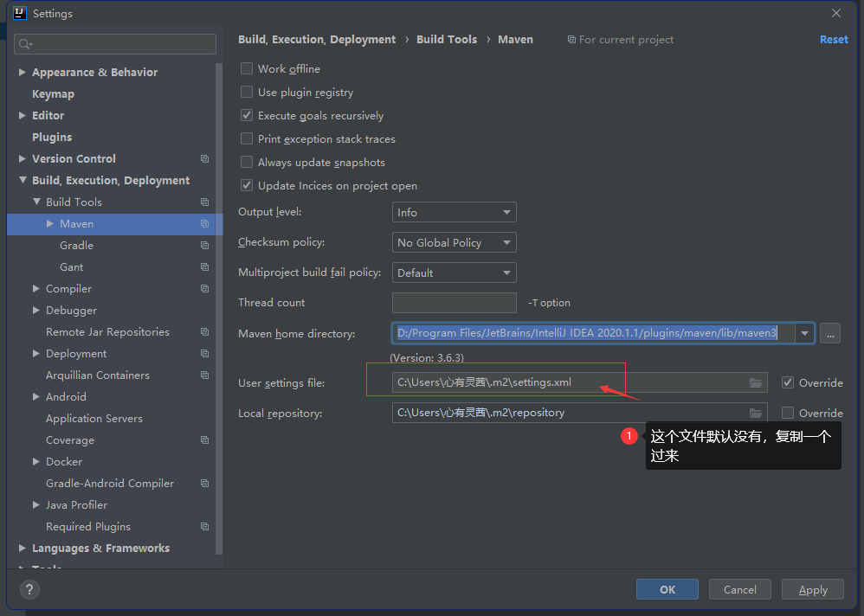
Task: Enable Print exception stack traces
Action: [247, 138]
